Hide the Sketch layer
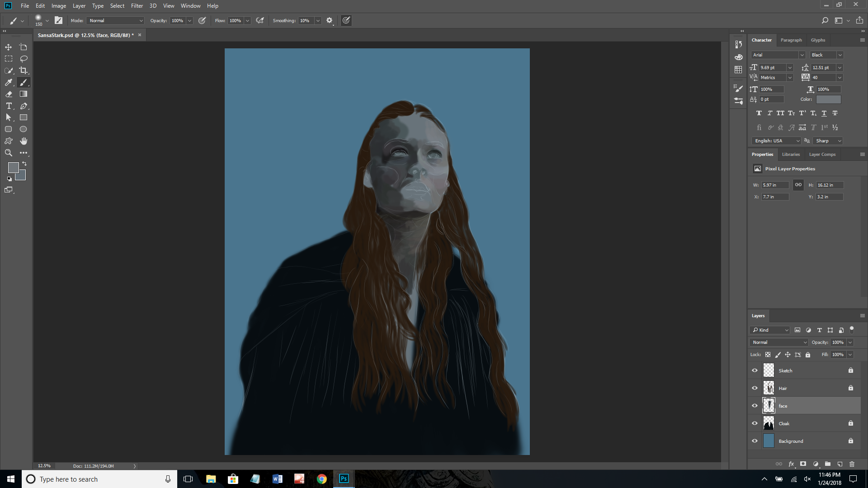The height and width of the screenshot is (488, 868). click(755, 371)
